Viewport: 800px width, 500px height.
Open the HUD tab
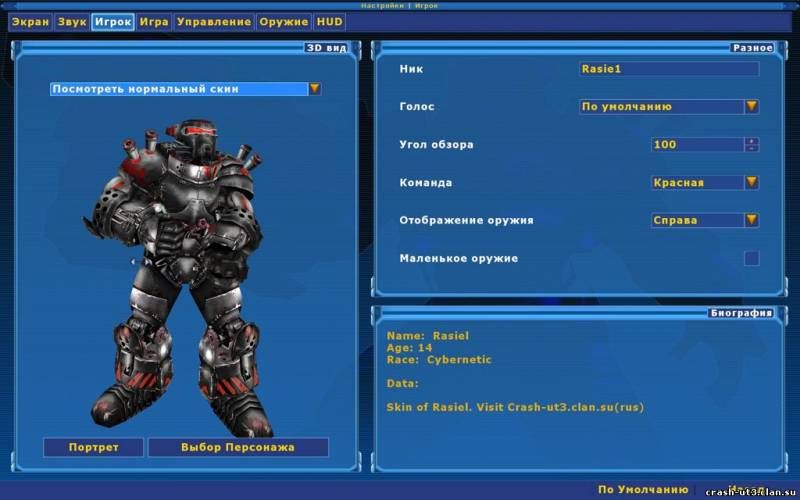tap(330, 21)
